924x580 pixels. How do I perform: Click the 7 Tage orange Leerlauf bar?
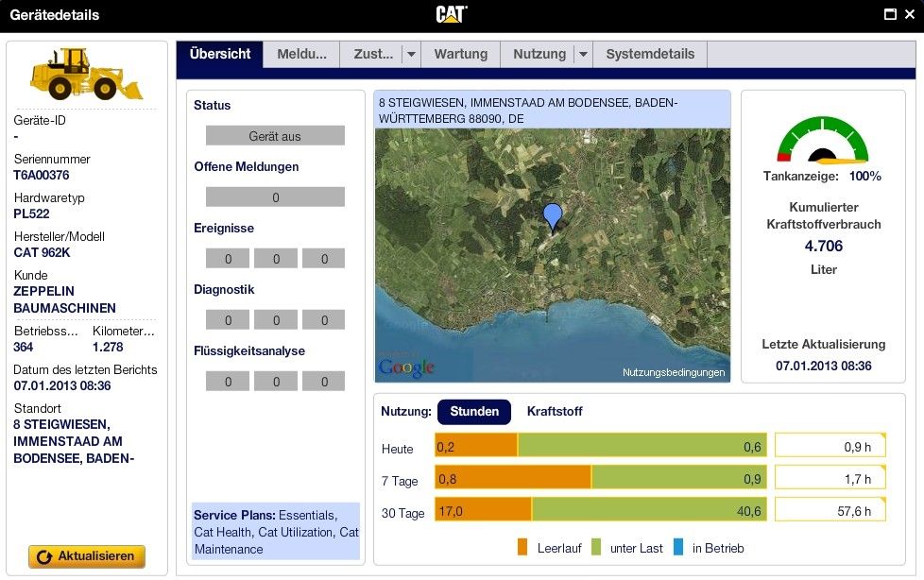click(x=513, y=477)
